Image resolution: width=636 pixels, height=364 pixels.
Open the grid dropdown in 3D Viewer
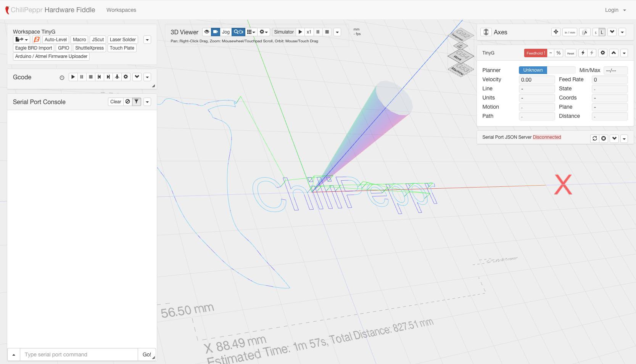[x=251, y=32]
